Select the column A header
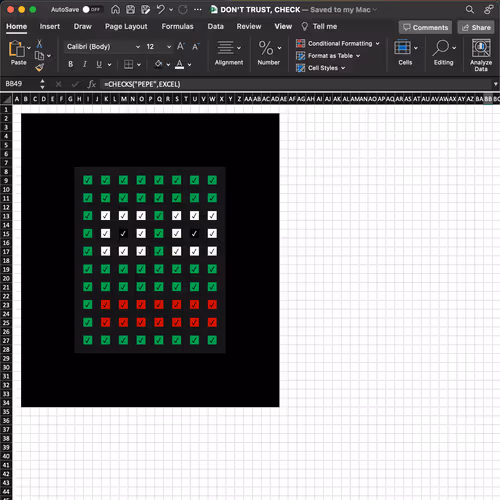Viewport: 500px width, 500px height. point(17,99)
